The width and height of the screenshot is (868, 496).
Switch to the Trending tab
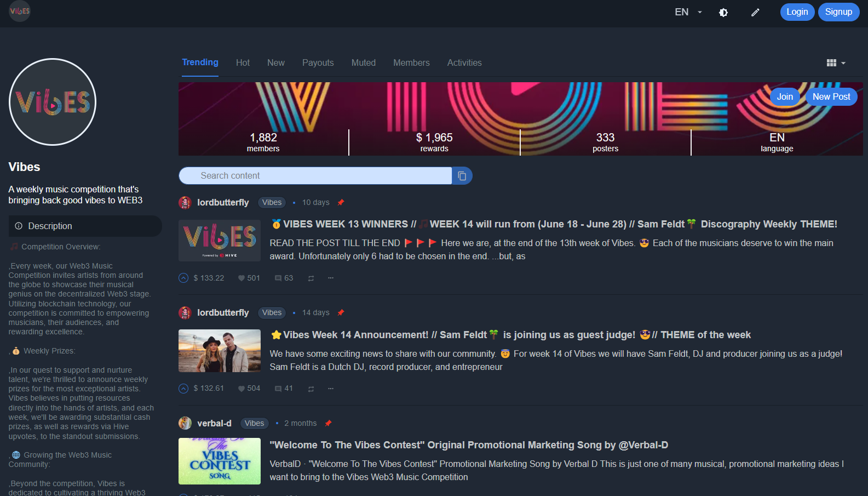200,62
